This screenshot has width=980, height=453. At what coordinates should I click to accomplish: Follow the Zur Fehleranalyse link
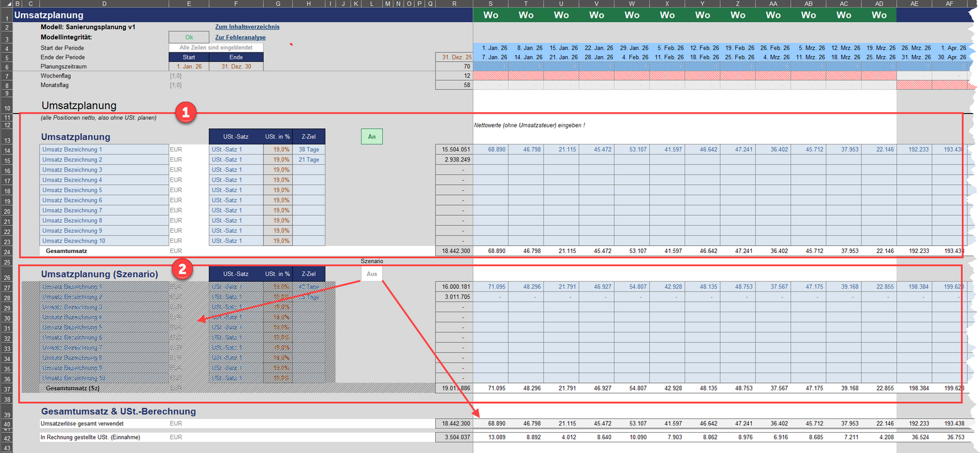pyautogui.click(x=240, y=38)
